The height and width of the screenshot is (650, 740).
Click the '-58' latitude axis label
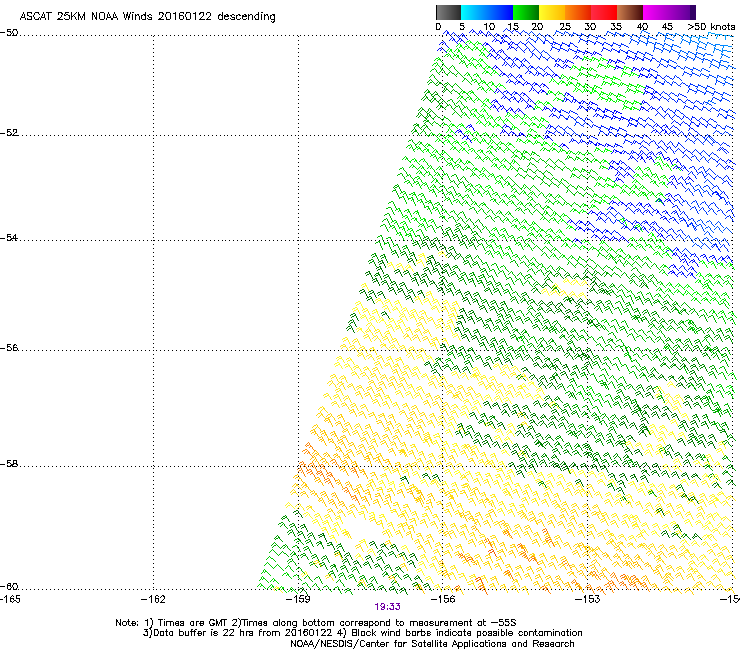point(9,464)
